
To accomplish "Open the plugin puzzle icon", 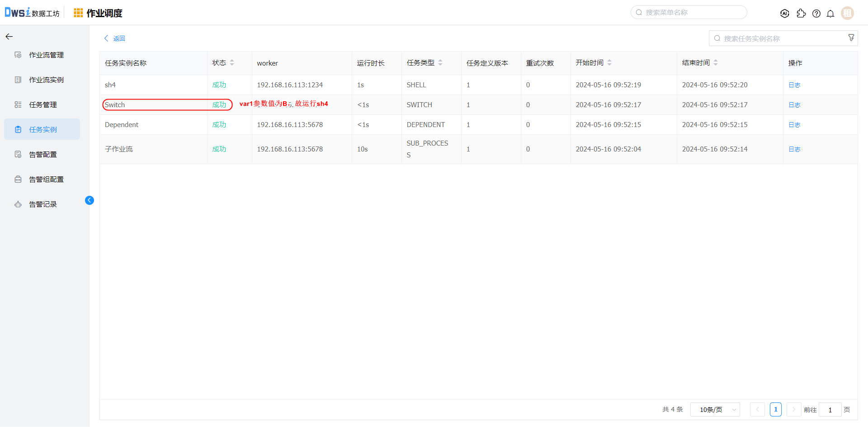I will click(x=801, y=14).
